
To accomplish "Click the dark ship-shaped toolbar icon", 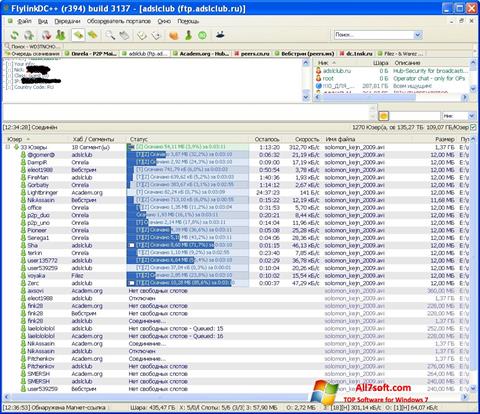I will click(x=220, y=35).
